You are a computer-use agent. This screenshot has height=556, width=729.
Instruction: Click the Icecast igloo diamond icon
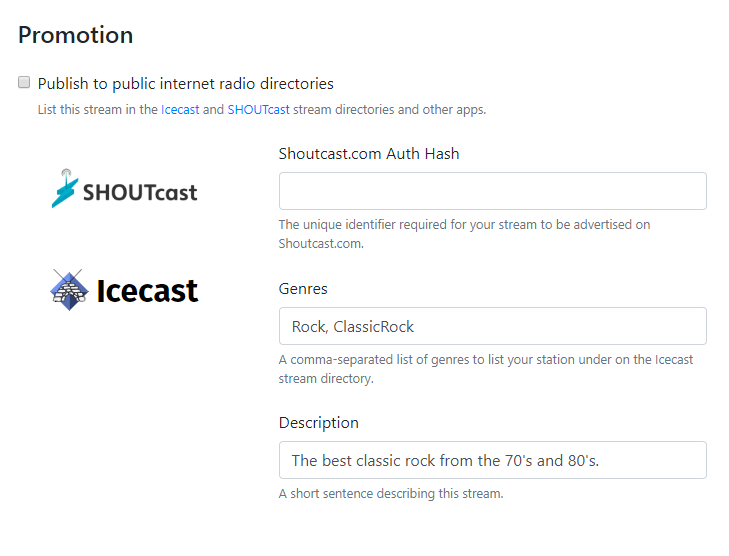(x=69, y=290)
